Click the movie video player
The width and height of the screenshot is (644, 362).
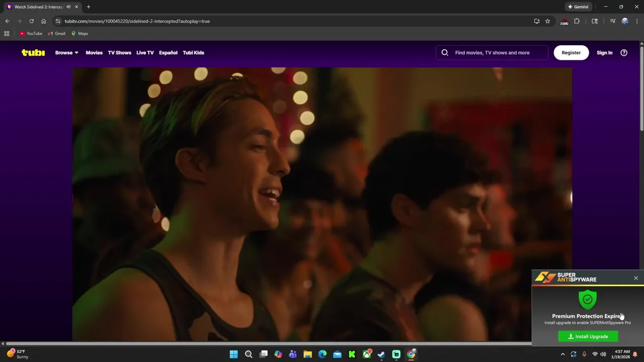[322, 204]
